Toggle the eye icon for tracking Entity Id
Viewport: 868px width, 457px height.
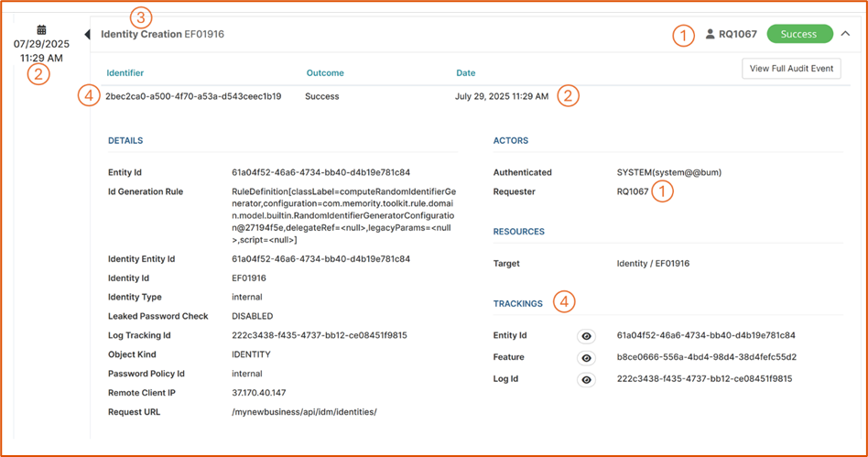click(586, 336)
